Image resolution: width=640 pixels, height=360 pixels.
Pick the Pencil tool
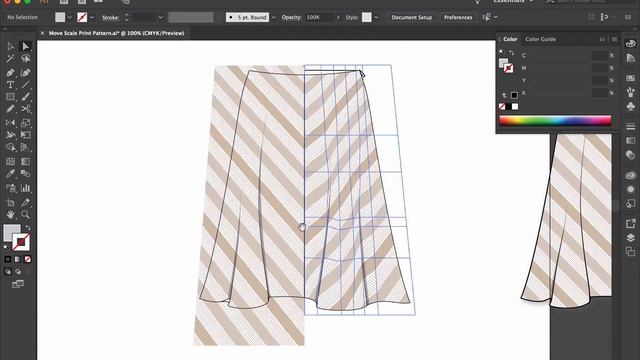pos(11,109)
